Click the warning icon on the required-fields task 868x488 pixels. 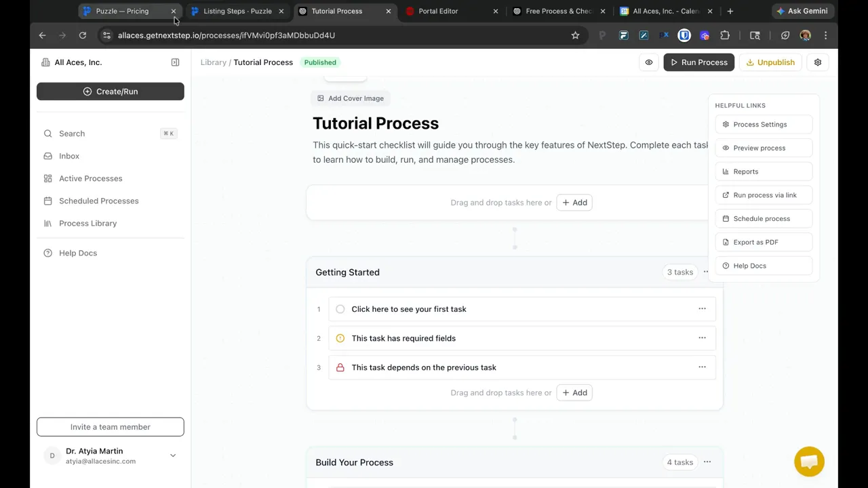point(340,338)
